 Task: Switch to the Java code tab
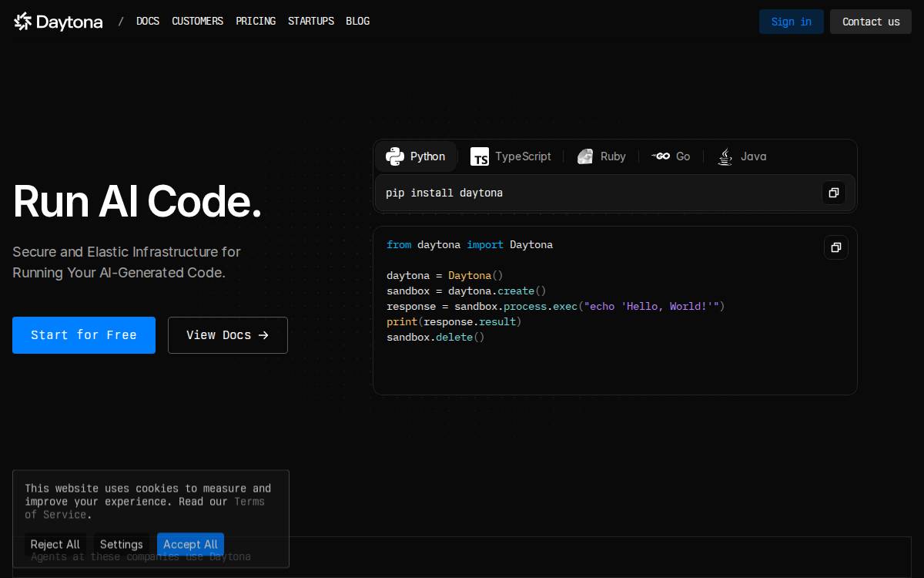point(742,156)
